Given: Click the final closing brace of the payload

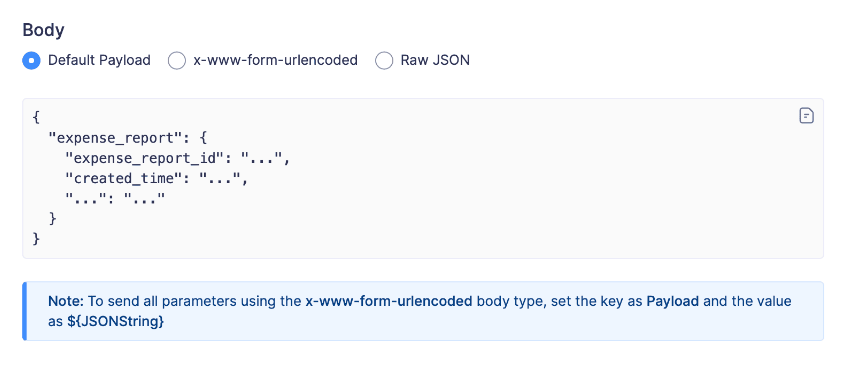Looking at the screenshot, I should coord(36,239).
